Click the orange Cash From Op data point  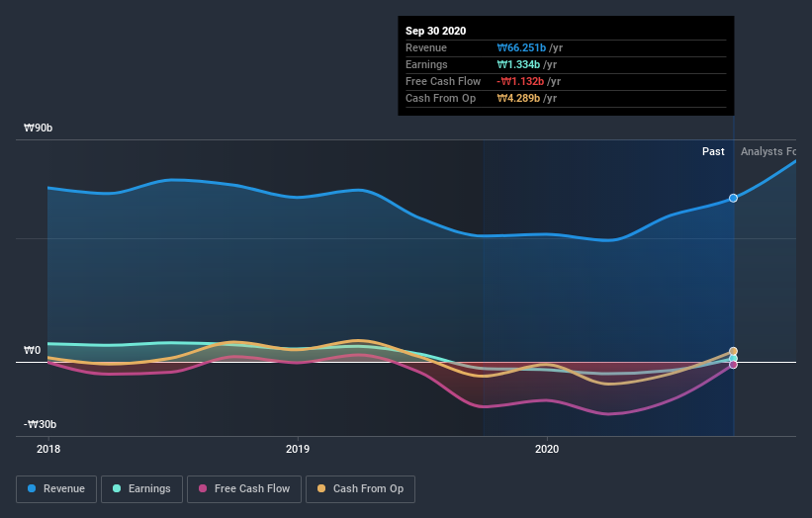pyautogui.click(x=733, y=351)
